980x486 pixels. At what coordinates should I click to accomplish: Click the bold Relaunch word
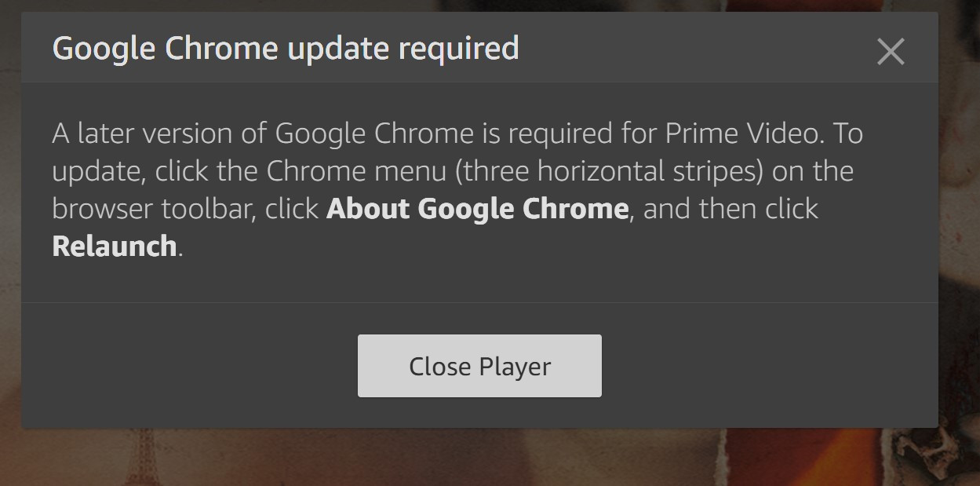(x=114, y=247)
